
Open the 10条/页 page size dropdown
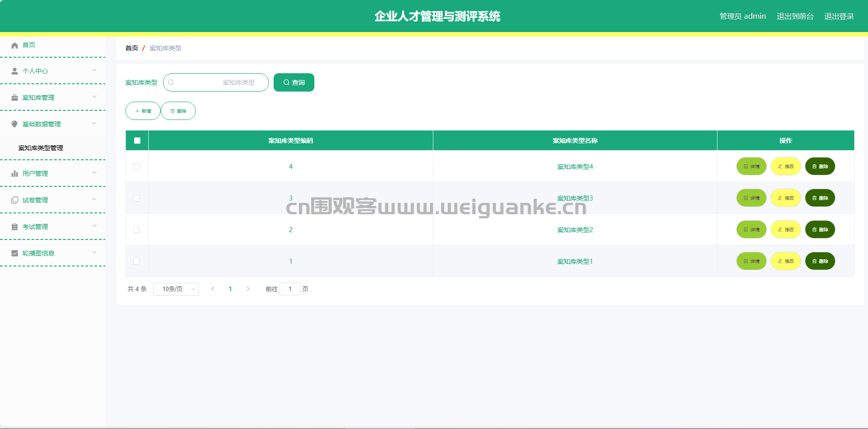(176, 289)
